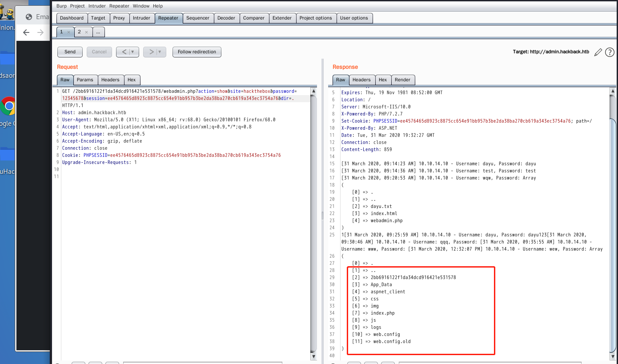Click the [2] => dayu.txt entry
Screen dimensions: 618x364
372,206
